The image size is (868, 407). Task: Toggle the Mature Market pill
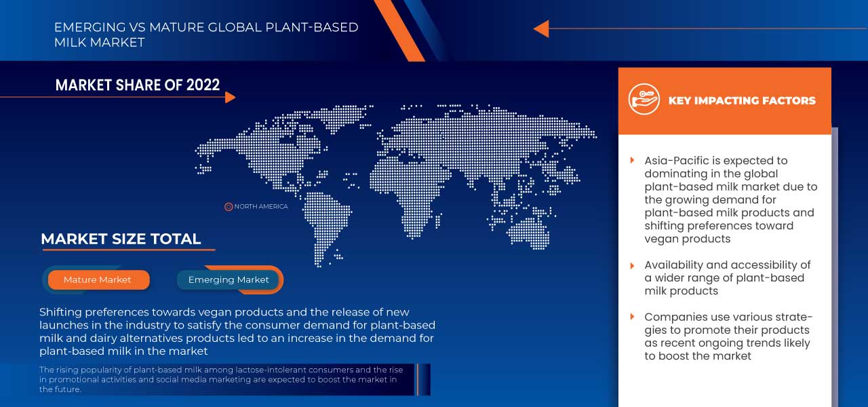pos(98,279)
